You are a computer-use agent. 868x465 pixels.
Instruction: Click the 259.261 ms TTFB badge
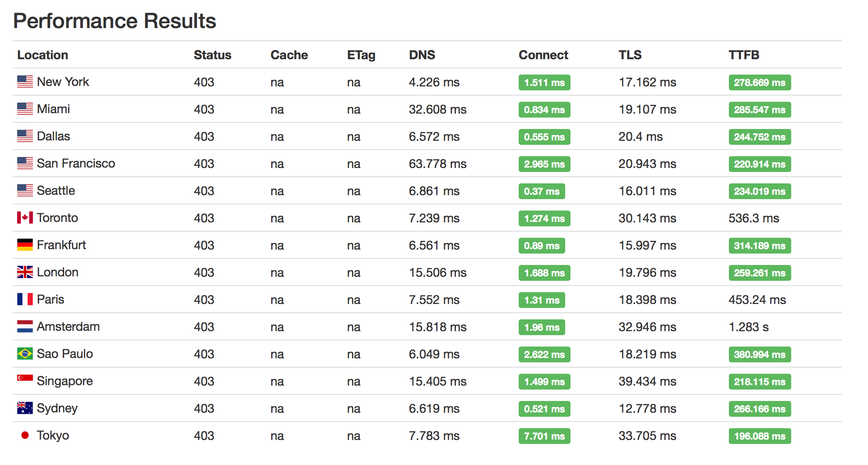(760, 273)
